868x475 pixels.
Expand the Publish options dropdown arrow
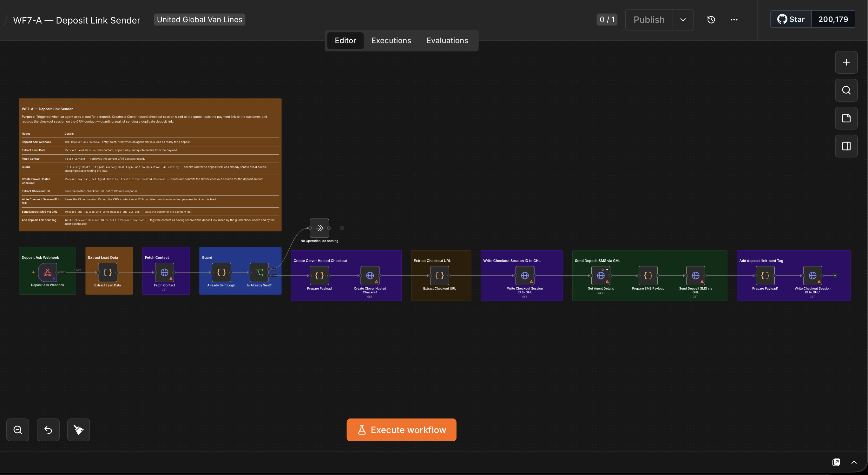pyautogui.click(x=683, y=20)
